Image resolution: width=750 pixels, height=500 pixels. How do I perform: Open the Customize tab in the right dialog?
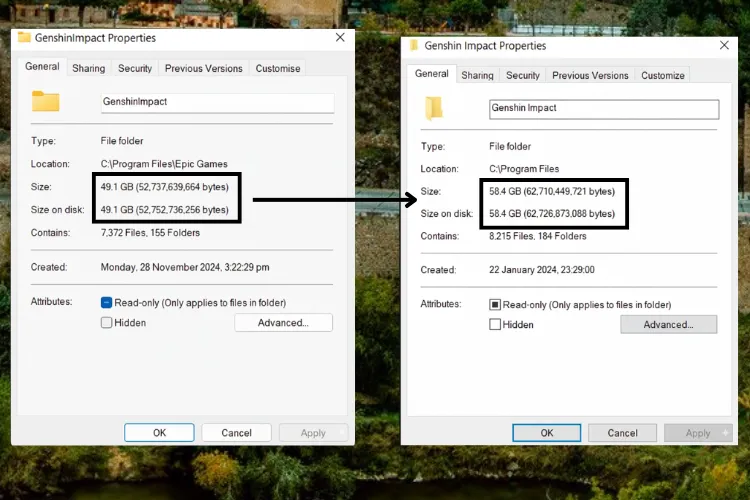[x=662, y=75]
